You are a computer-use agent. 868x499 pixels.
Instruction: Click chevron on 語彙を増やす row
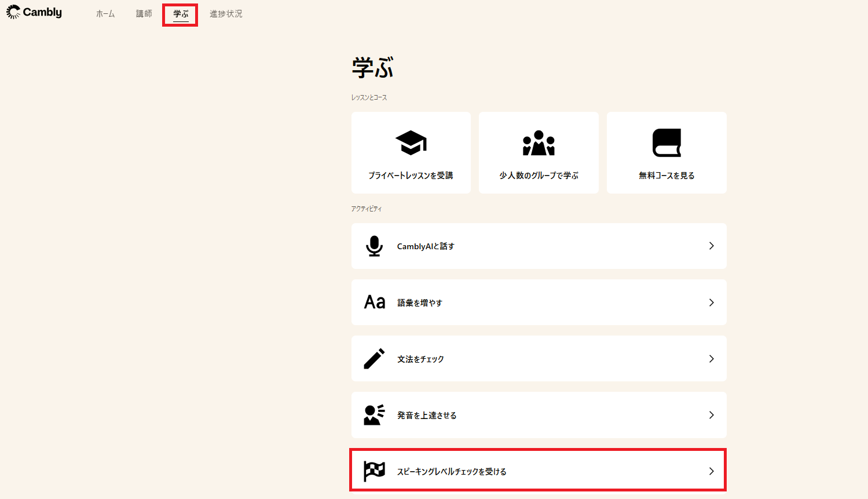click(712, 303)
